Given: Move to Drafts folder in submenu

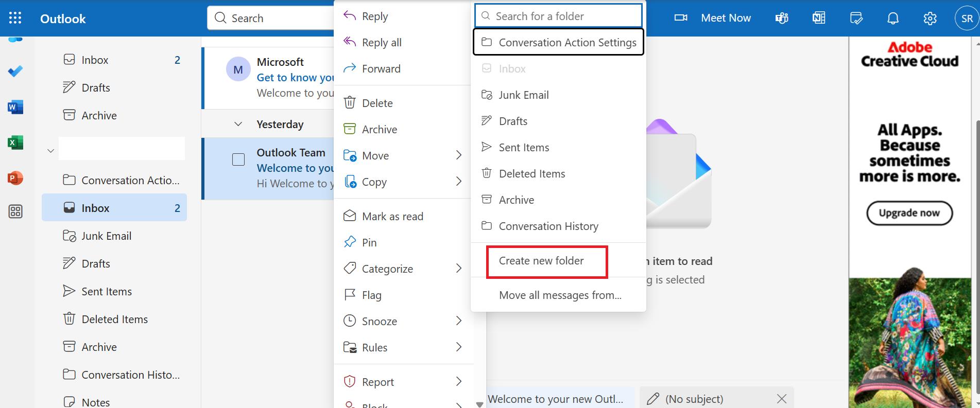Looking at the screenshot, I should pos(558,121).
